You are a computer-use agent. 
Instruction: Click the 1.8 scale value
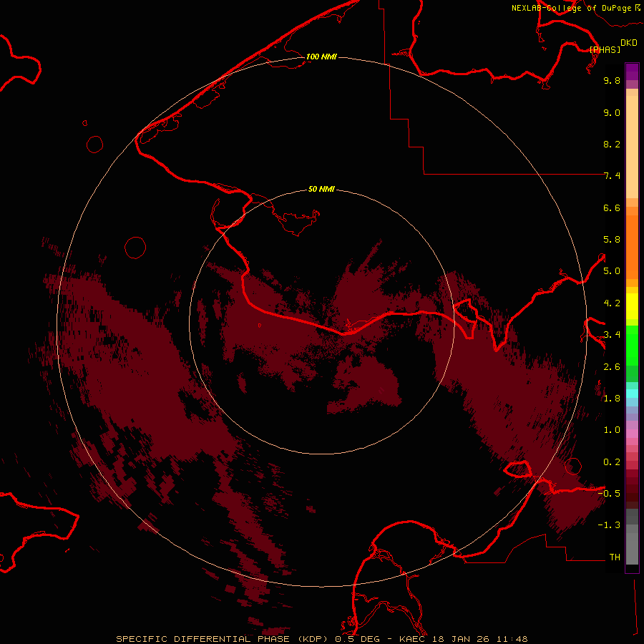612,399
